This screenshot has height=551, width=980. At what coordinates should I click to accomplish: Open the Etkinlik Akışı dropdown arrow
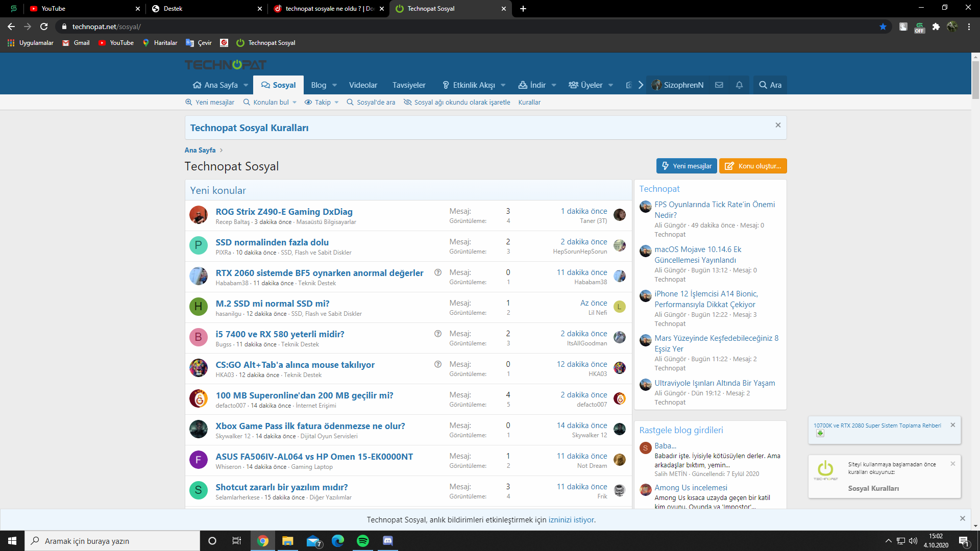[x=503, y=85]
